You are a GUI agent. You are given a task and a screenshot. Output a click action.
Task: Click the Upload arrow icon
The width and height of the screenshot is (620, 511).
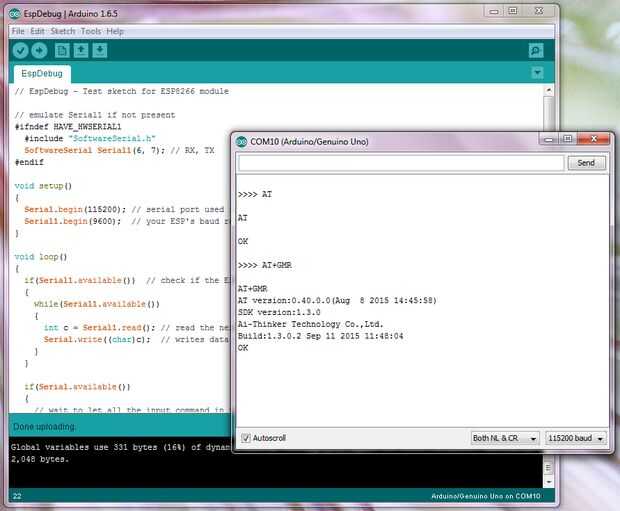coord(40,50)
